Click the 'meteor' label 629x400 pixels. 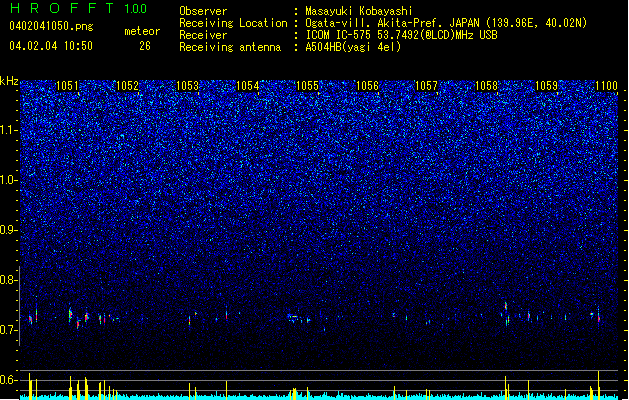(x=142, y=31)
